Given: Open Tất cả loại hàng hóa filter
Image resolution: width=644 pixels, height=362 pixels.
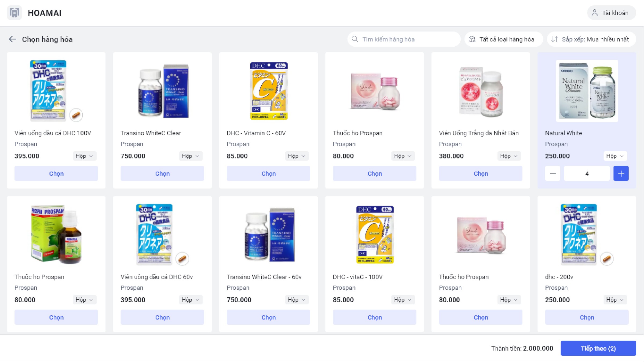Looking at the screenshot, I should pyautogui.click(x=504, y=39).
